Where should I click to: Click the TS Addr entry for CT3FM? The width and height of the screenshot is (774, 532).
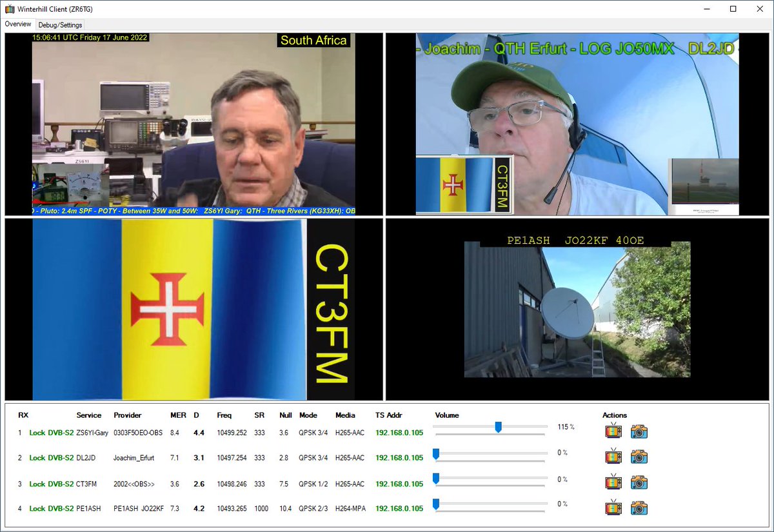[399, 484]
